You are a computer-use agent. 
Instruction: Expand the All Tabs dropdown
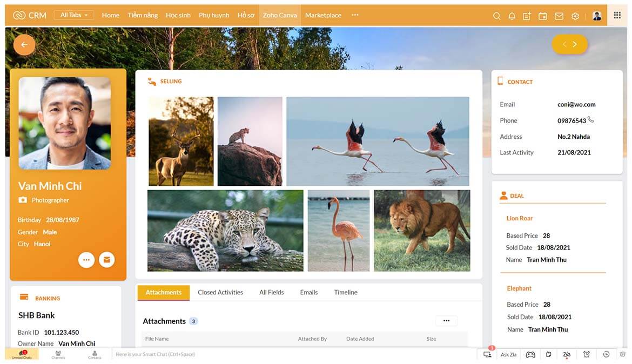click(x=74, y=15)
